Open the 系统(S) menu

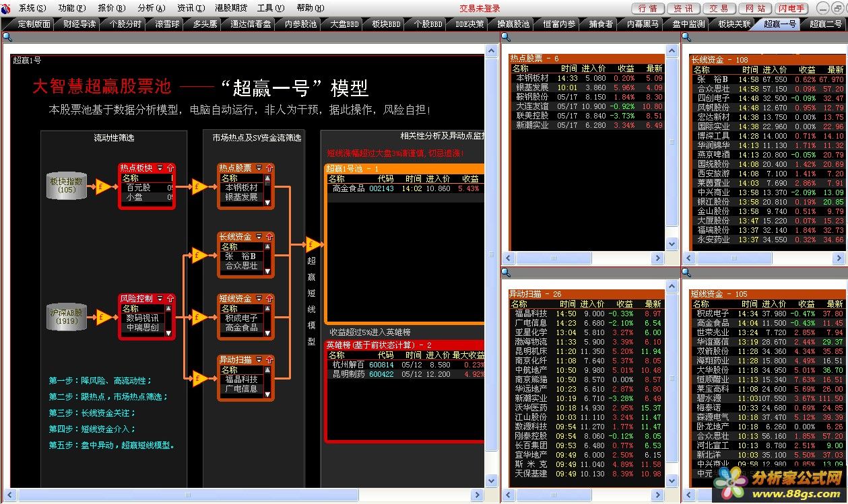[32, 8]
